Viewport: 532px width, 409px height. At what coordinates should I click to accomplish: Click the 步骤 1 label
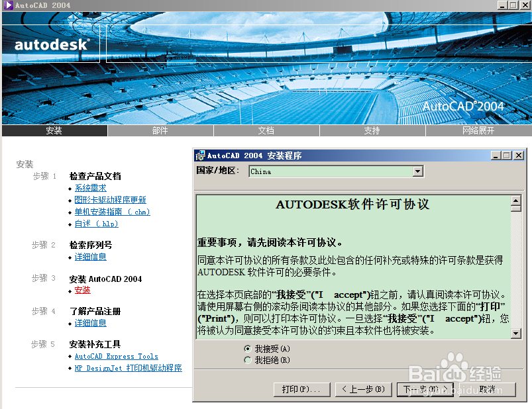pyautogui.click(x=44, y=176)
